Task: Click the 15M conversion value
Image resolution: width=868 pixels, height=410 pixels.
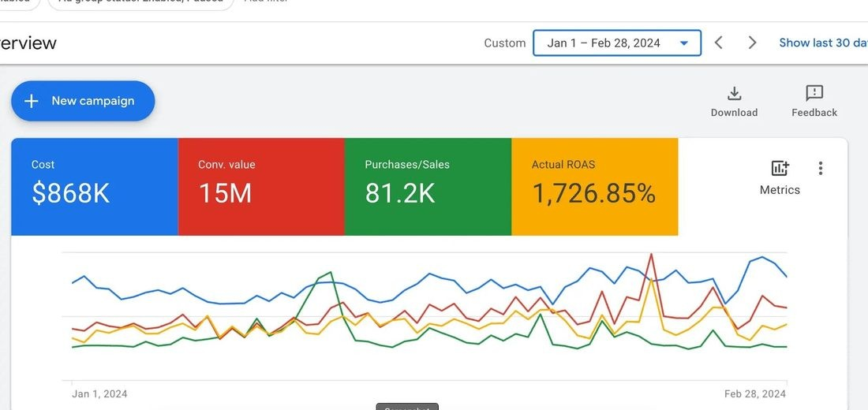Action: point(225,193)
